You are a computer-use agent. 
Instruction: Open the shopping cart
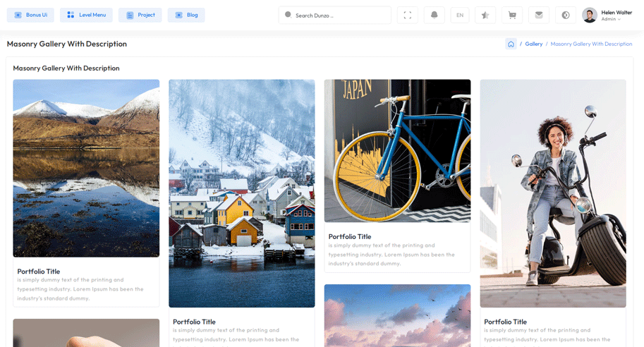point(512,15)
